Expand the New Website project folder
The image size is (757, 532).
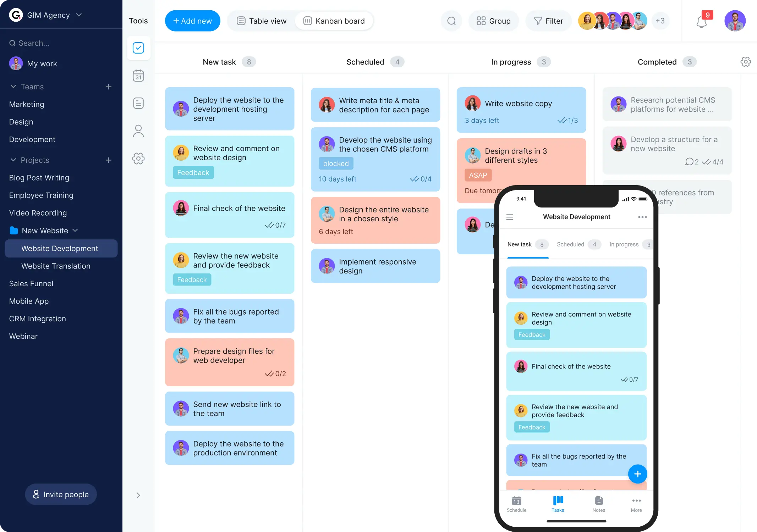point(76,230)
